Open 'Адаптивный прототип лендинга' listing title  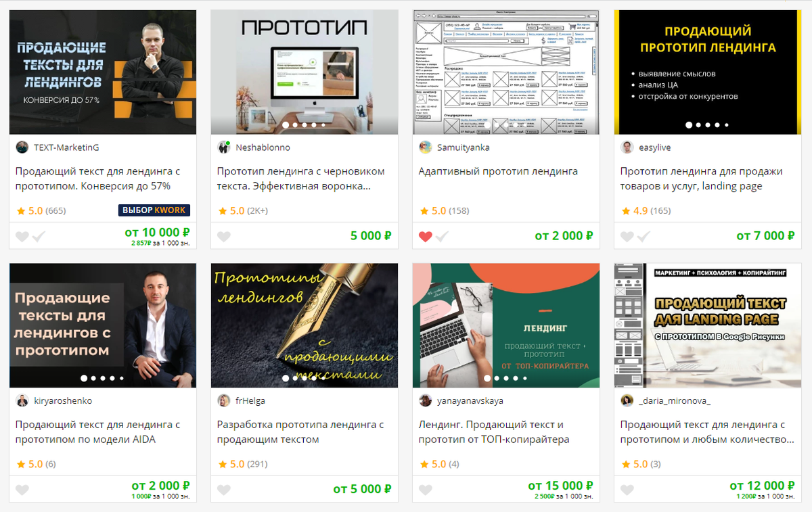coord(498,171)
